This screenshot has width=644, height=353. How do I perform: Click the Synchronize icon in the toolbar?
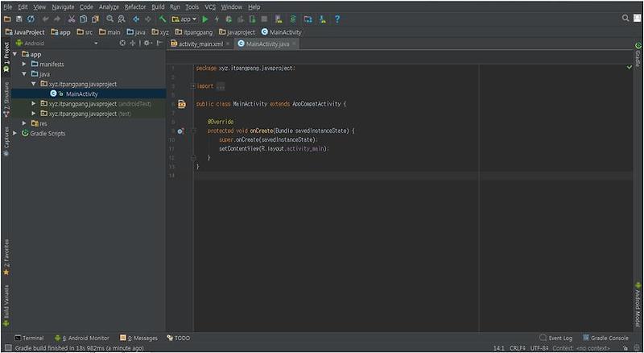tap(31, 19)
